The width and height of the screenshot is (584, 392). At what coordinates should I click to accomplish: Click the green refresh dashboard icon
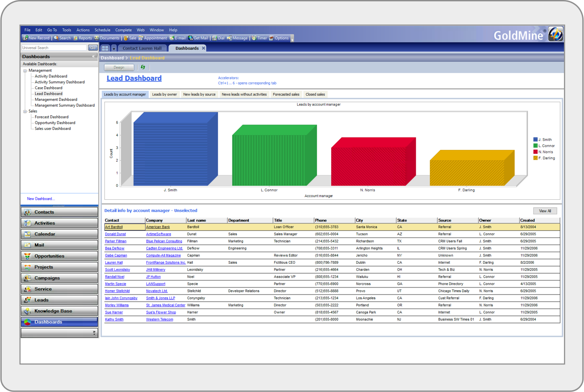[143, 67]
